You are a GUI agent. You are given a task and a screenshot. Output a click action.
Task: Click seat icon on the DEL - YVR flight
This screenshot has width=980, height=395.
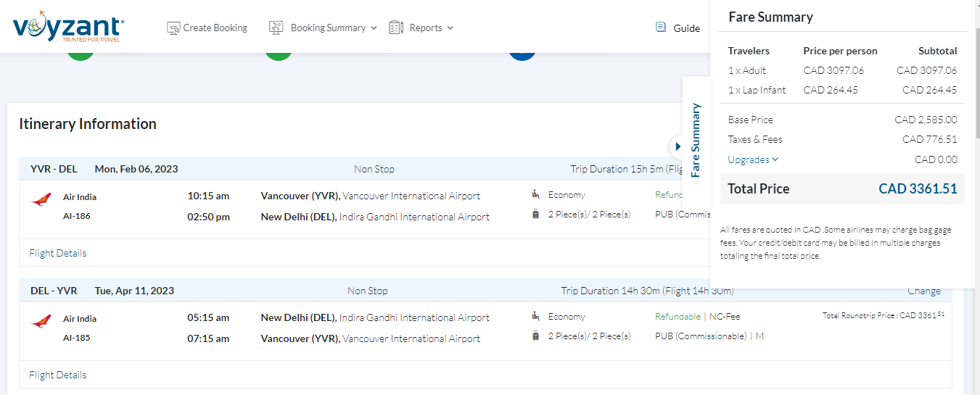(x=536, y=316)
